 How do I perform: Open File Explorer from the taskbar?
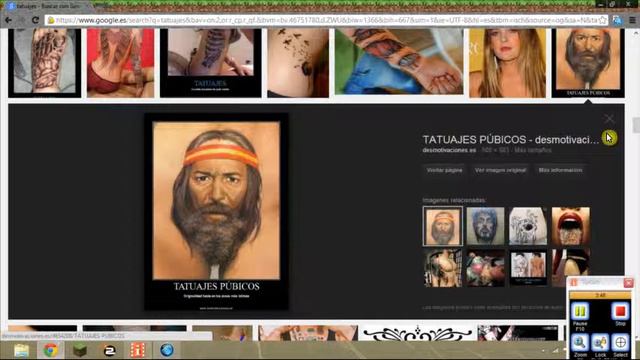[21, 350]
